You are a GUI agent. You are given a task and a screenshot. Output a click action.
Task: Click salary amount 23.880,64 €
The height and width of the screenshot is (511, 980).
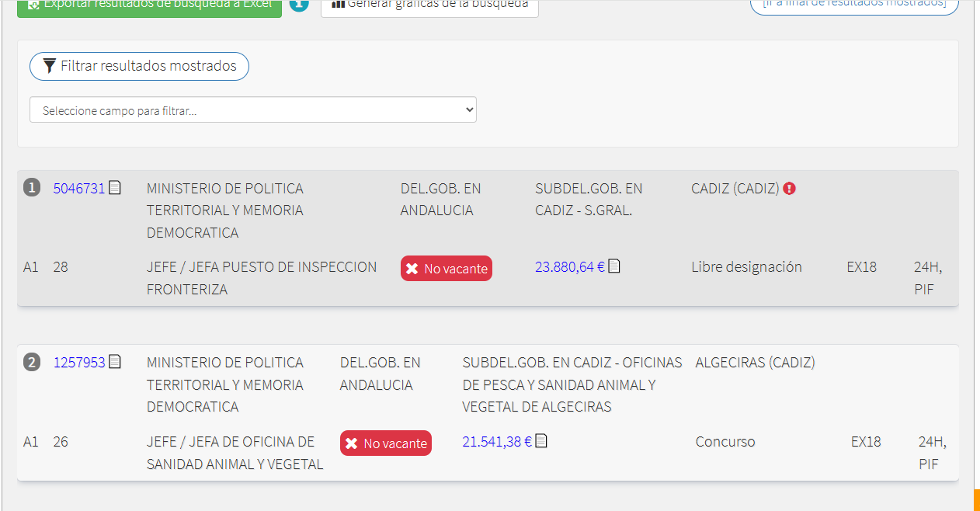(569, 267)
